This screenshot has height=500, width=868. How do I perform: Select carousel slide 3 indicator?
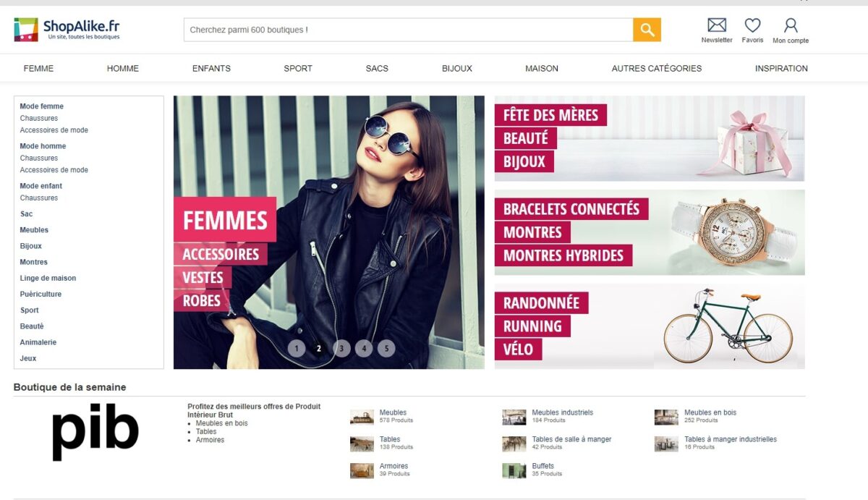point(341,349)
